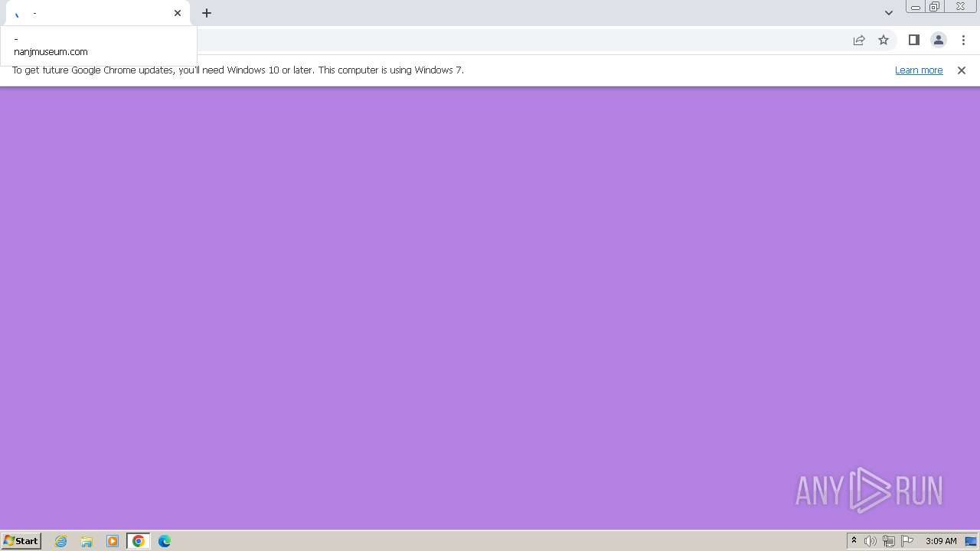
Task: Close the nanjmuseum.com tab
Action: tap(178, 13)
